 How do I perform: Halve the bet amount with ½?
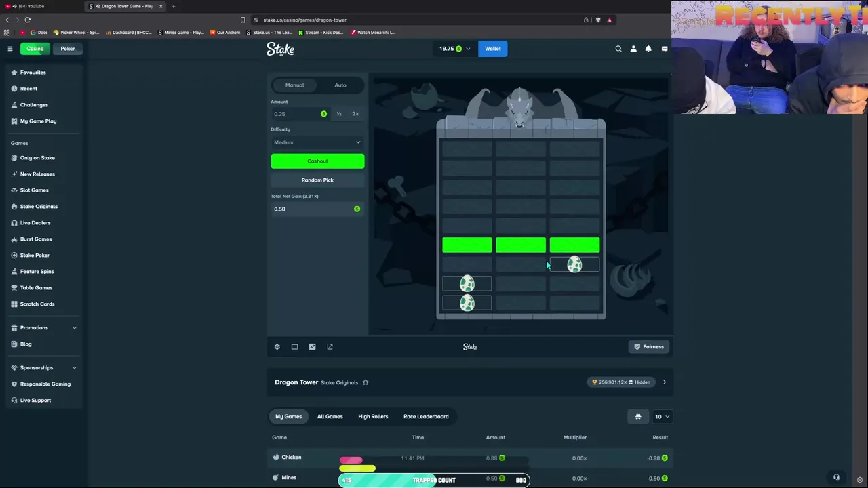[x=338, y=114]
